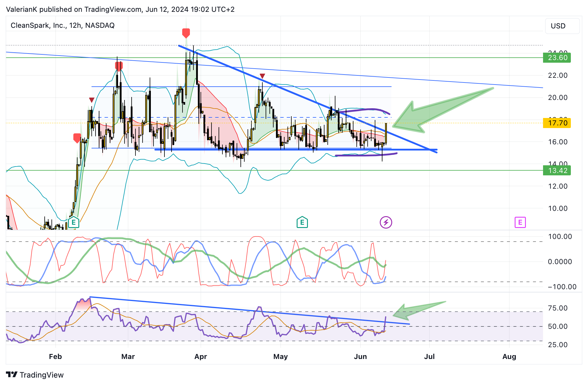Click the red marker near 16.00 in February

[77, 138]
